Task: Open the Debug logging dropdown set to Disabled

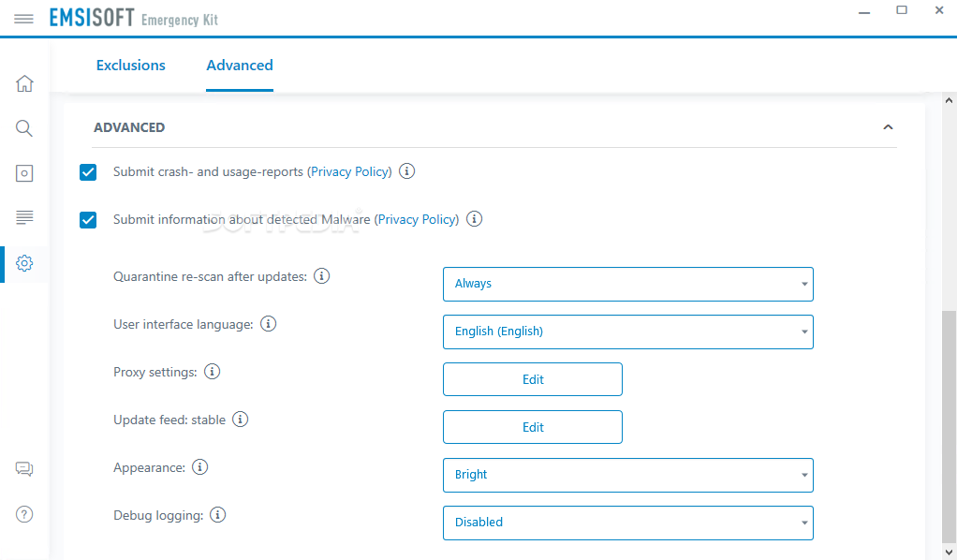Action: click(628, 523)
